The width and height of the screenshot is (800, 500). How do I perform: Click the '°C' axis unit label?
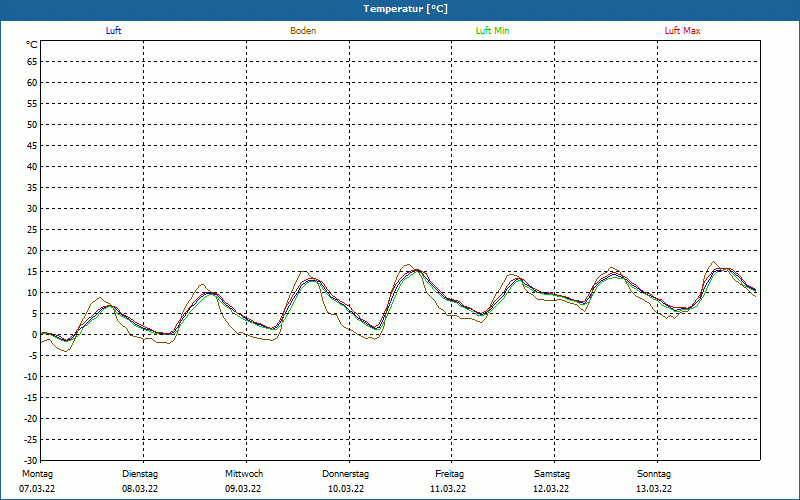(x=32, y=45)
